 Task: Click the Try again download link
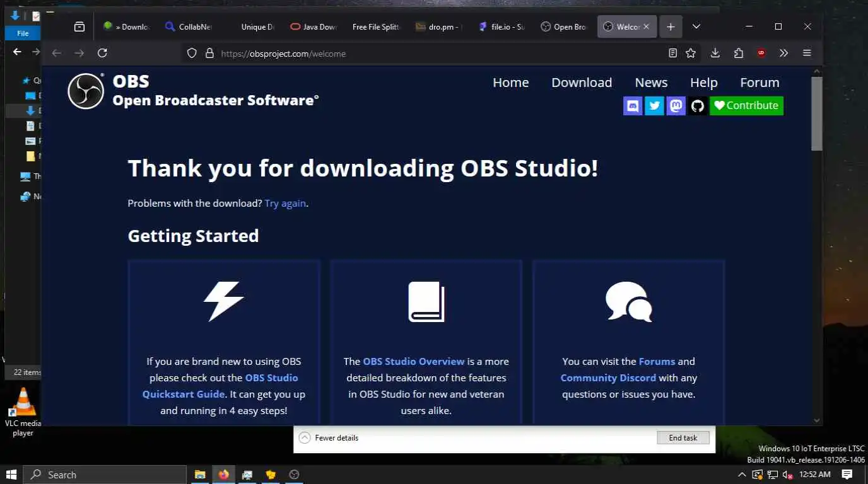click(x=285, y=204)
